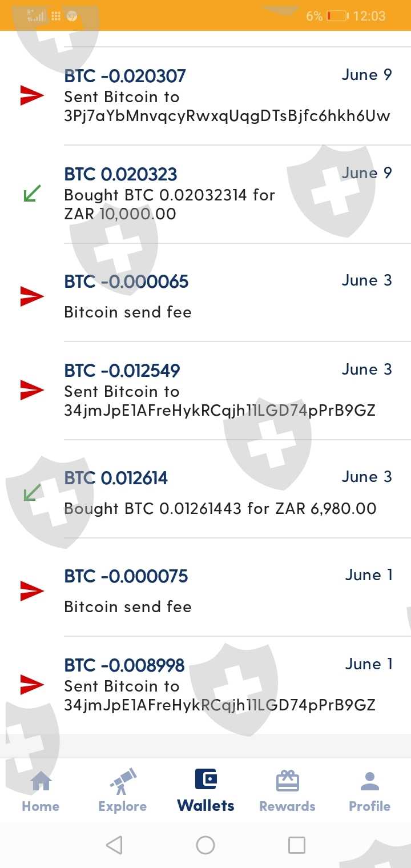
Task: Tap the battery indicator in status bar
Action: click(337, 16)
